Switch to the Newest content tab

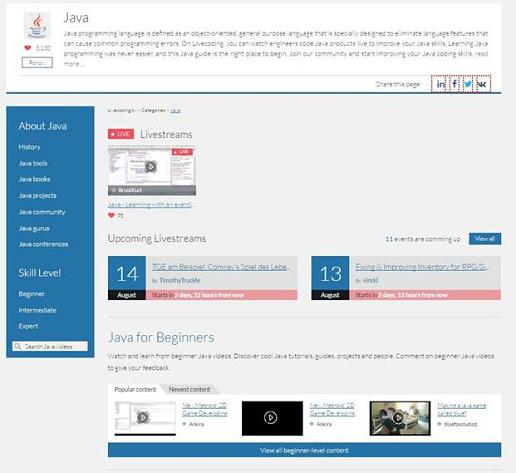coord(189,389)
